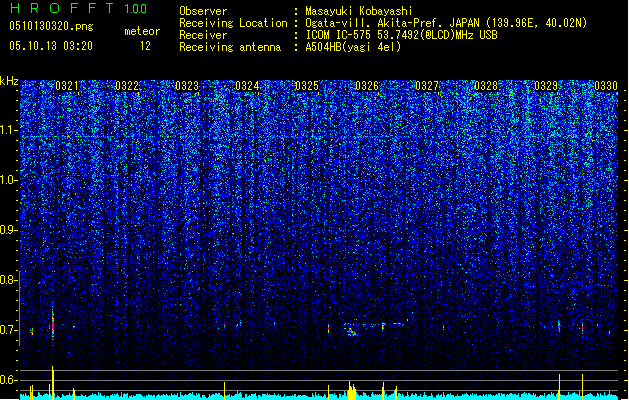This screenshot has width=629, height=400.
Task: Click the ICOM IC-575 receiver text
Action: tap(401, 35)
